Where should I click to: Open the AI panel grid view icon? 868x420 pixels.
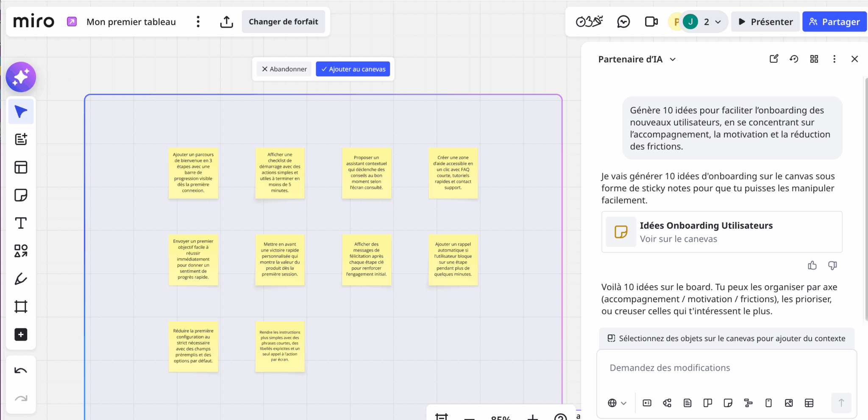tap(814, 59)
